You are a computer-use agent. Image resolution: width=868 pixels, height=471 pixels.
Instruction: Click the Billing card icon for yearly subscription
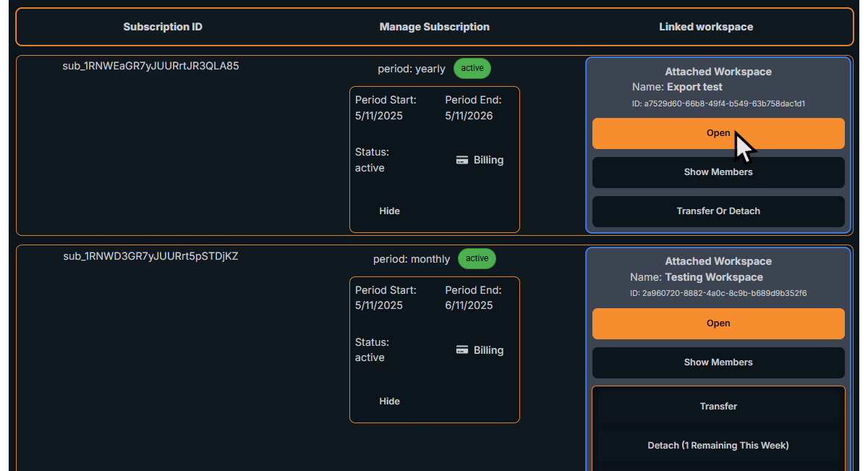click(462, 160)
